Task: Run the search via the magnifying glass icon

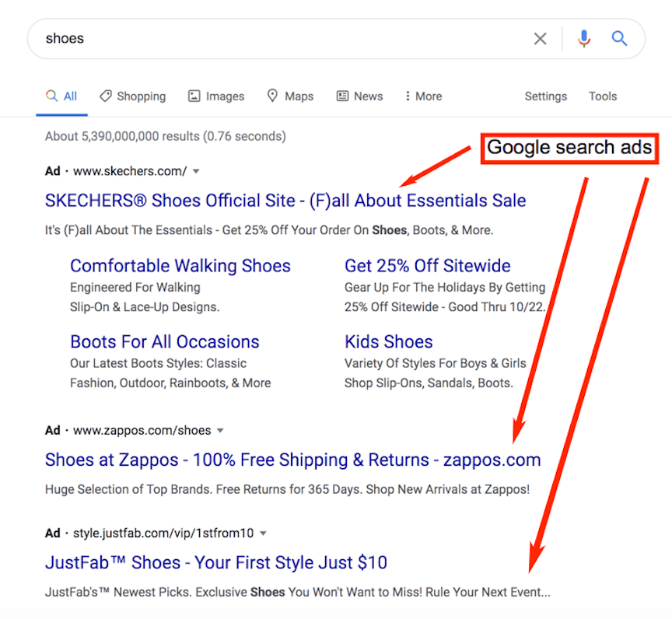Action: (x=620, y=37)
